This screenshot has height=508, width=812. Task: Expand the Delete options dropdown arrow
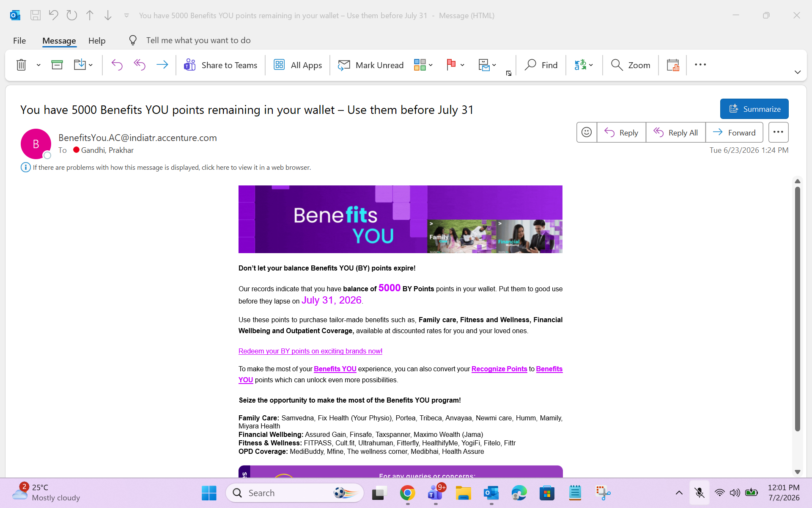pos(38,65)
